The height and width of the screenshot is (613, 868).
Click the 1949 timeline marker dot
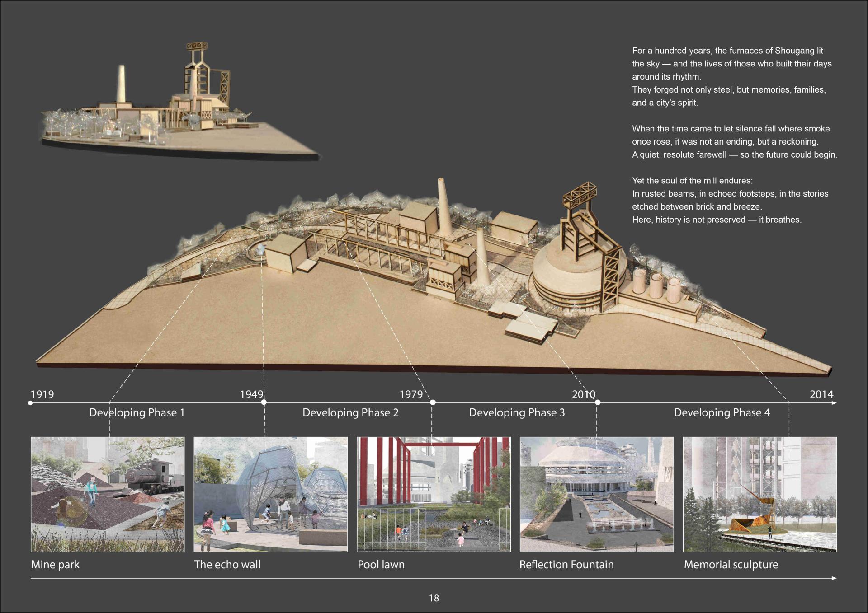click(x=264, y=402)
